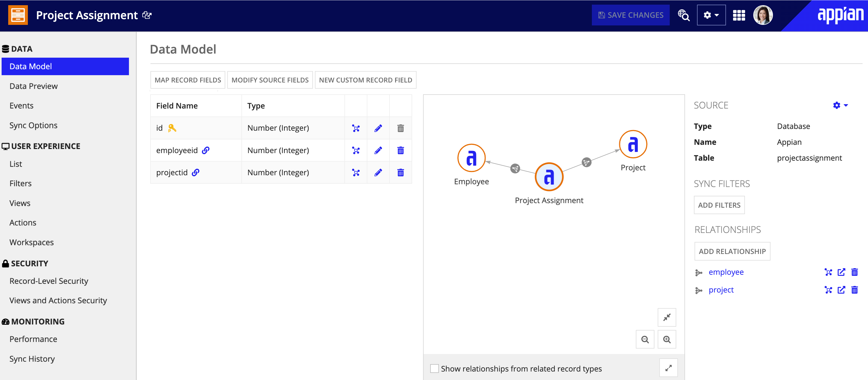Viewport: 868px width, 380px height.
Task: Click the zoom out button on diagram canvas
Action: pyautogui.click(x=645, y=340)
